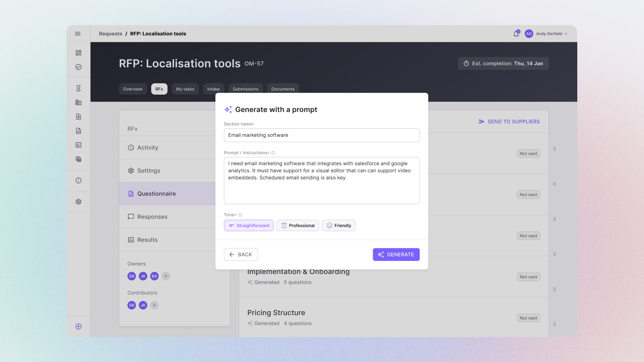The width and height of the screenshot is (644, 362).
Task: Select the Straightforward tone option
Action: click(x=249, y=226)
